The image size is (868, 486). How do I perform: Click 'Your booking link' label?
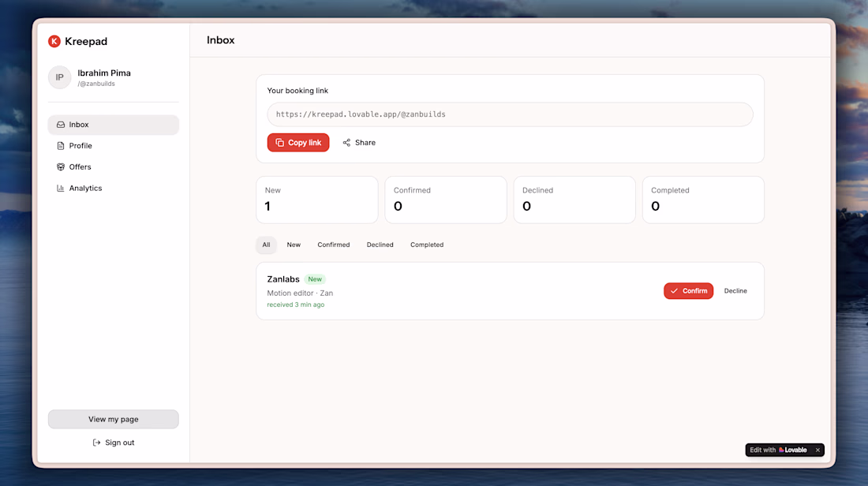[x=297, y=91]
